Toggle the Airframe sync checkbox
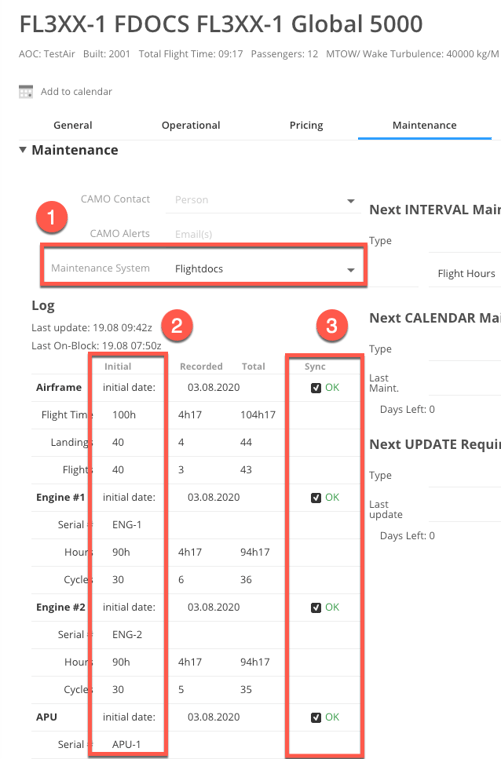Screen dimensions: 501x759 pos(316,388)
